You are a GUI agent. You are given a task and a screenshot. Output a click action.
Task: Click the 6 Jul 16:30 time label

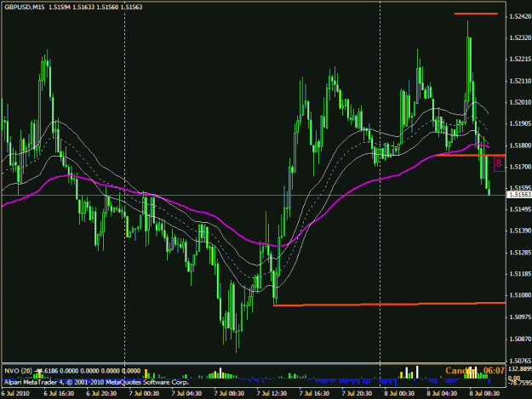coord(59,394)
